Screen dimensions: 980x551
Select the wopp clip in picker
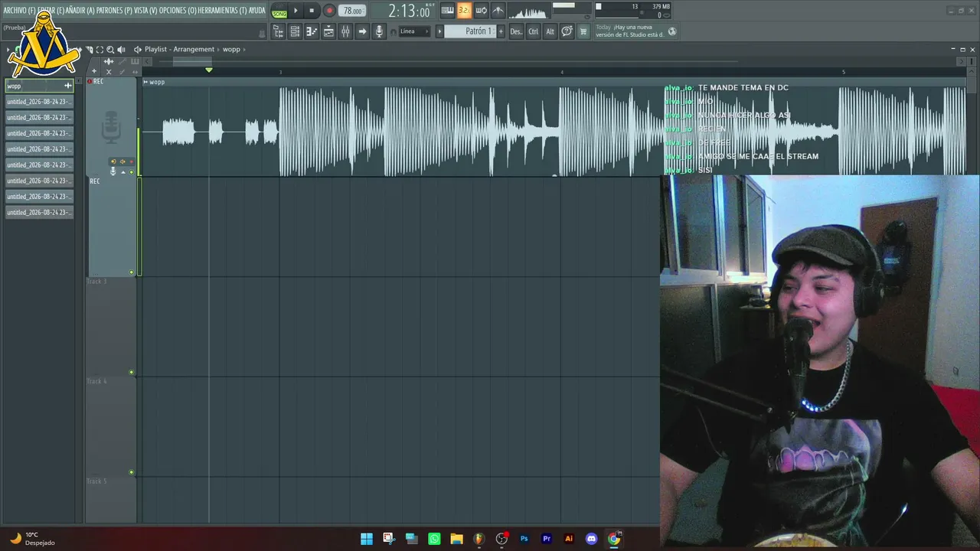coord(39,86)
